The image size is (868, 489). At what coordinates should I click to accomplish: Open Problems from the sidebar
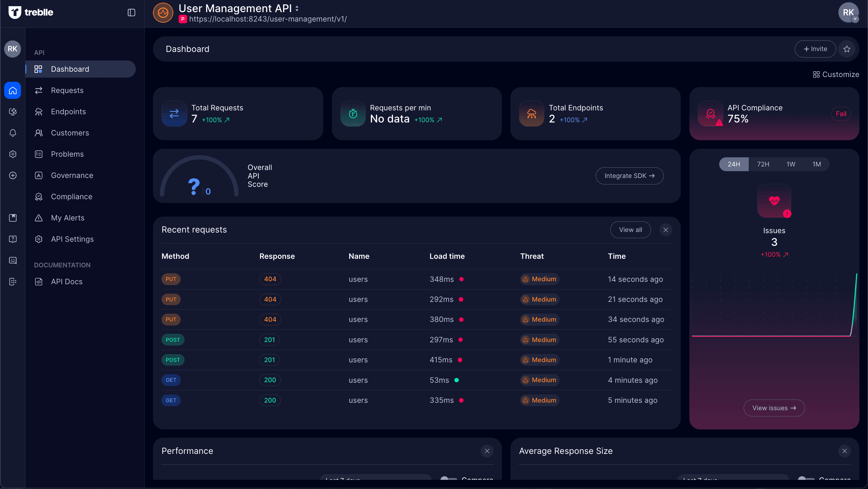[68, 154]
